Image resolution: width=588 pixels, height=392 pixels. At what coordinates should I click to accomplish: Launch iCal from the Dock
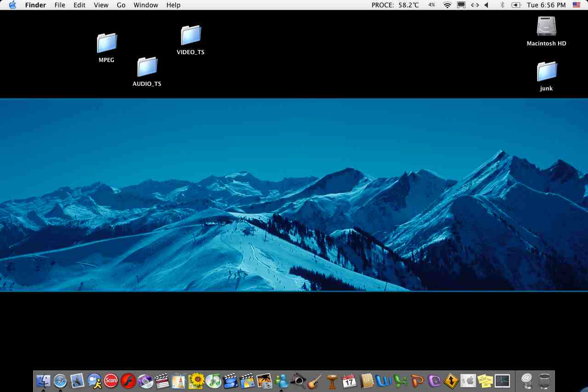click(349, 381)
